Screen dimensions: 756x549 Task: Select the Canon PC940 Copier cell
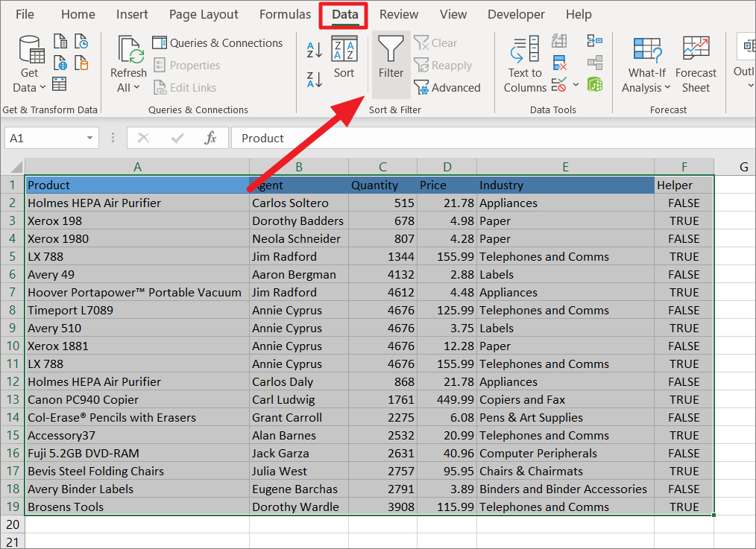(137, 400)
